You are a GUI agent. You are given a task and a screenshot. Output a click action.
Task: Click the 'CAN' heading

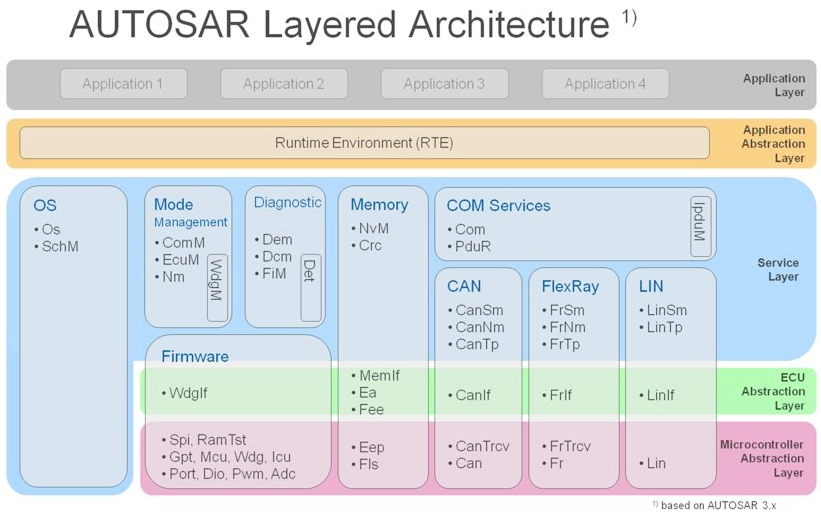[464, 286]
